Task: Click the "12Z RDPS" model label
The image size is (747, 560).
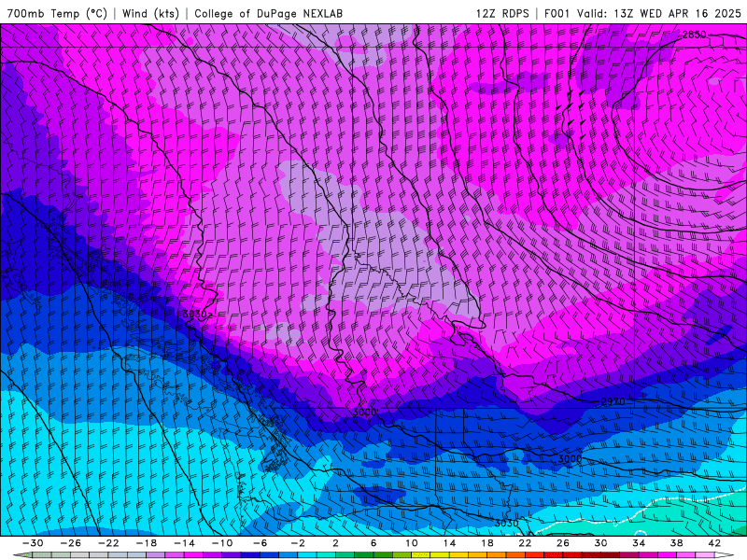Action: tap(502, 13)
